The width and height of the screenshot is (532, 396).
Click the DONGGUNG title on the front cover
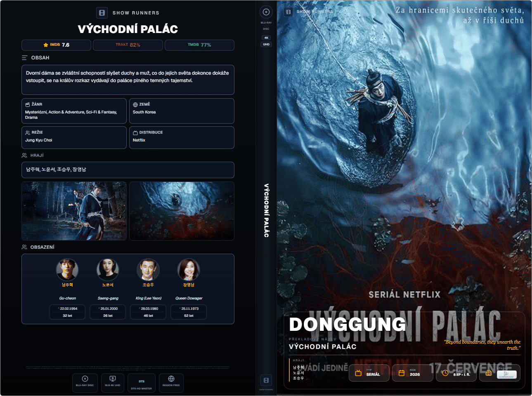[348, 325]
